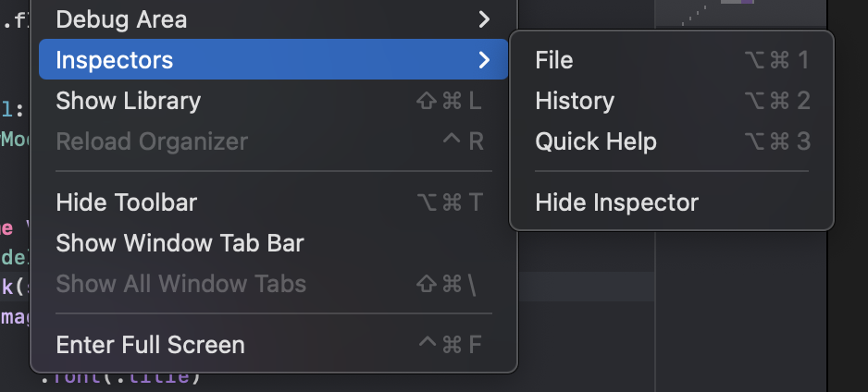This screenshot has height=392, width=868.
Task: Show the Quick Help inspector
Action: [x=596, y=141]
